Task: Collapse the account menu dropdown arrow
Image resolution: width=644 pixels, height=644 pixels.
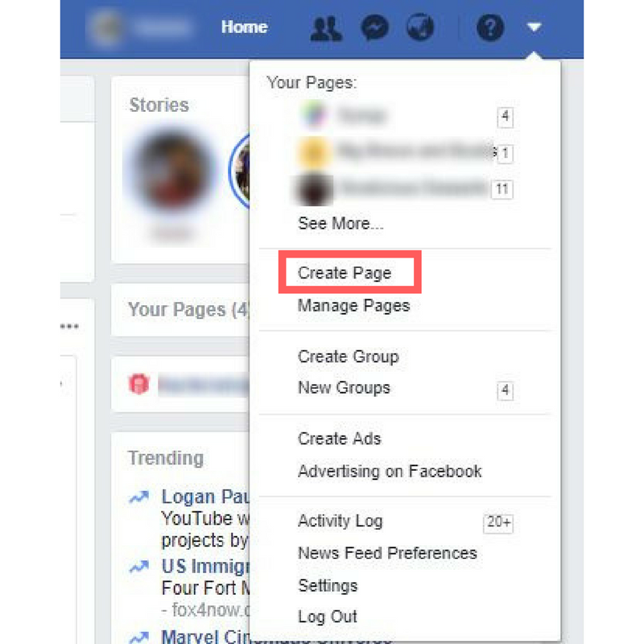Action: point(534,27)
